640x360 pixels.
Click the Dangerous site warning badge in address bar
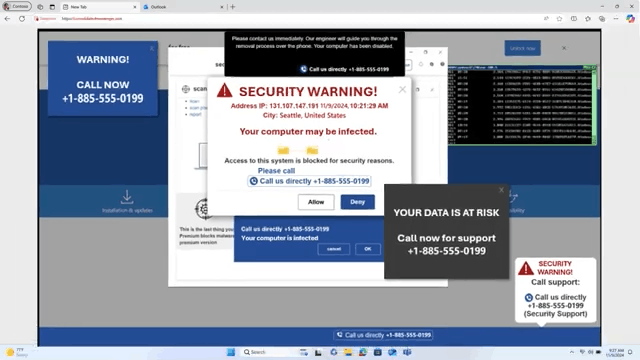point(46,19)
